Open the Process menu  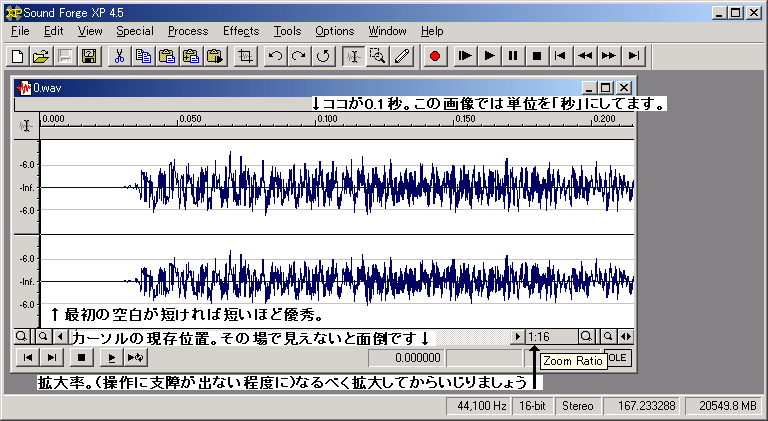point(188,31)
